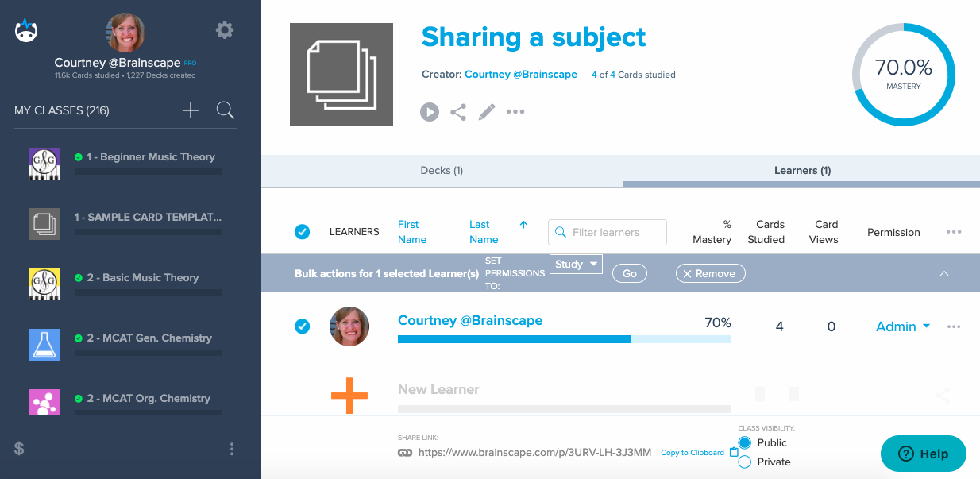Click the 70.0% mastery circle
The height and width of the screenshot is (479, 980).
click(x=904, y=75)
